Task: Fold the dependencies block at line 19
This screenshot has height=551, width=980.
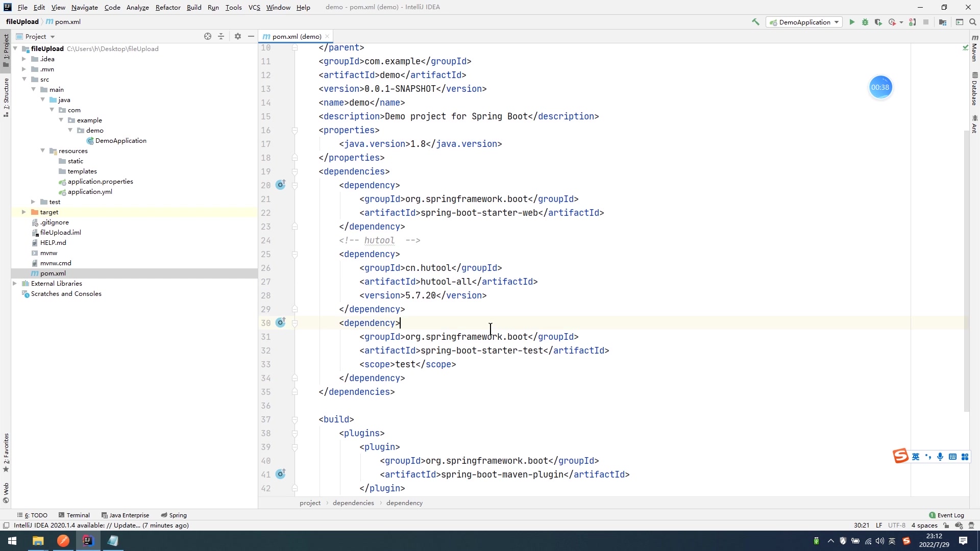Action: click(x=295, y=171)
